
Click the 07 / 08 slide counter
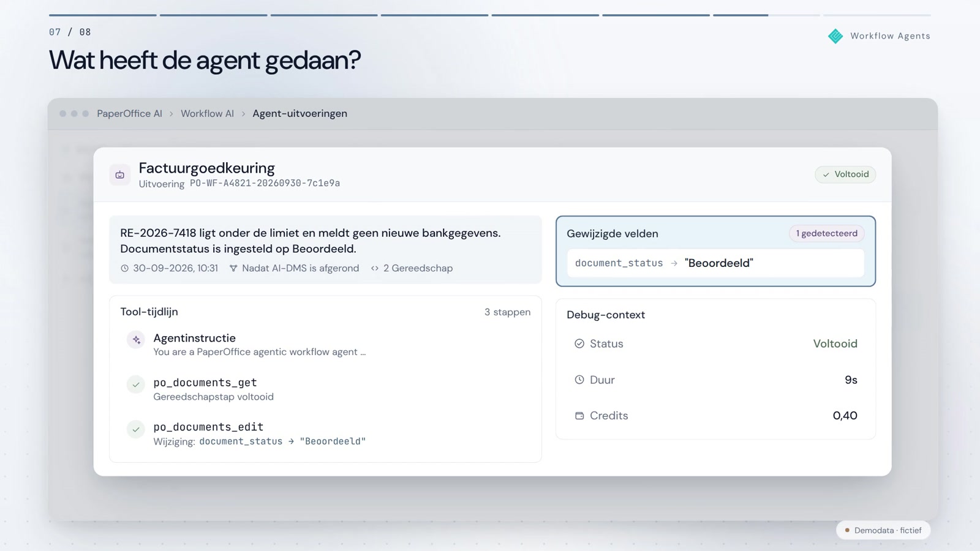click(70, 32)
